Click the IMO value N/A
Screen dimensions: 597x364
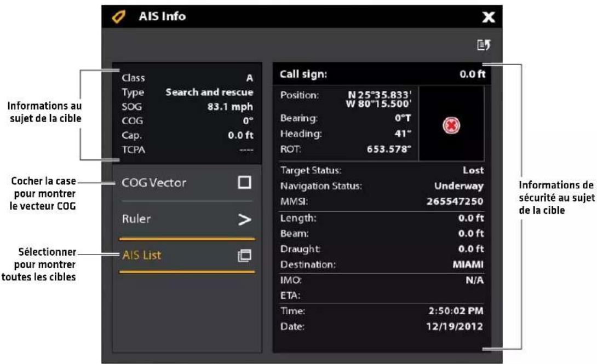[x=475, y=280]
